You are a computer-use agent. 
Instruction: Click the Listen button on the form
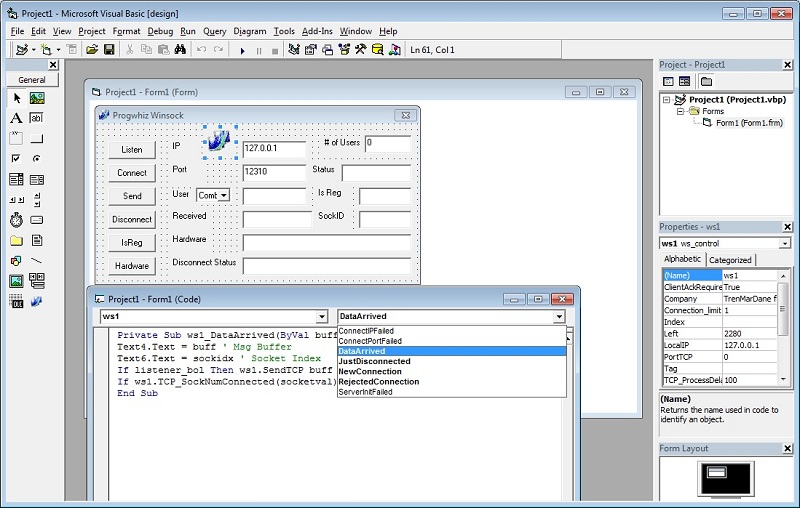132,149
